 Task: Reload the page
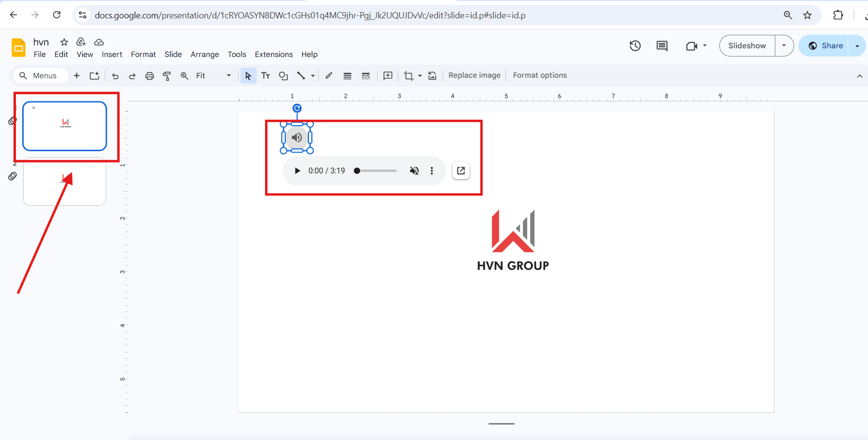tap(56, 15)
